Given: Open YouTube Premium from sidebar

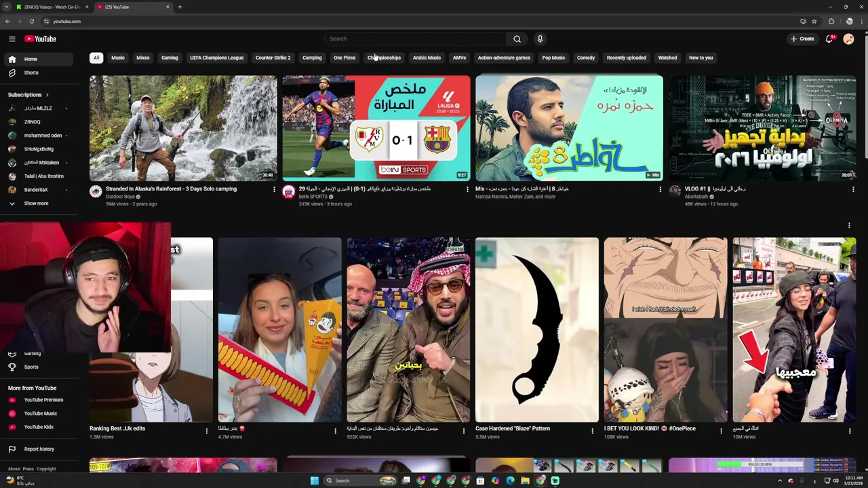Looking at the screenshot, I should pyautogui.click(x=37, y=400).
